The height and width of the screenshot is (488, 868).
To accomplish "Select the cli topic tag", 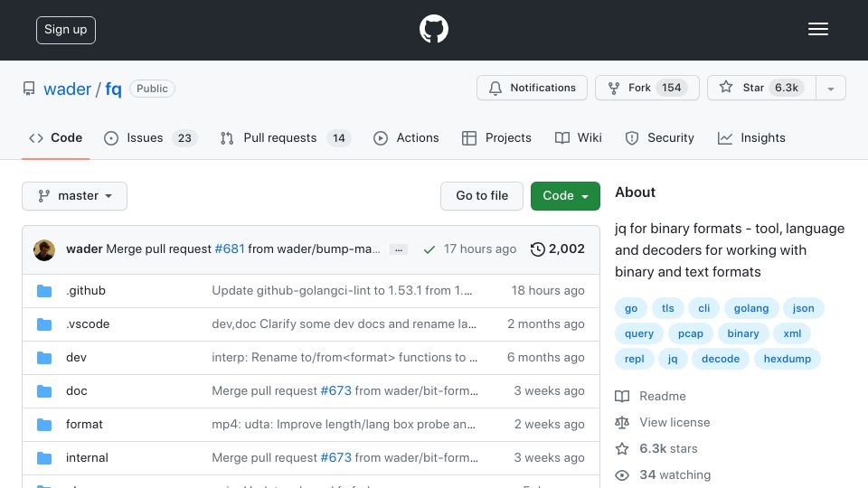I will tap(703, 308).
